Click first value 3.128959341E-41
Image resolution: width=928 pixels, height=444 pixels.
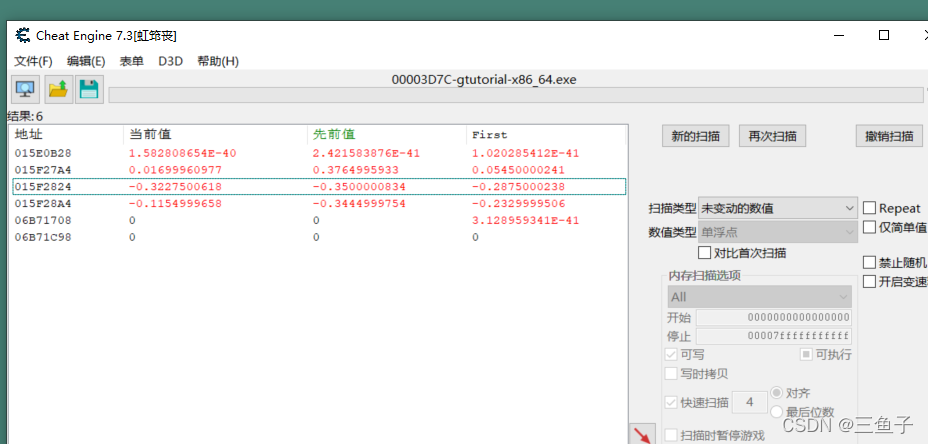pos(525,220)
